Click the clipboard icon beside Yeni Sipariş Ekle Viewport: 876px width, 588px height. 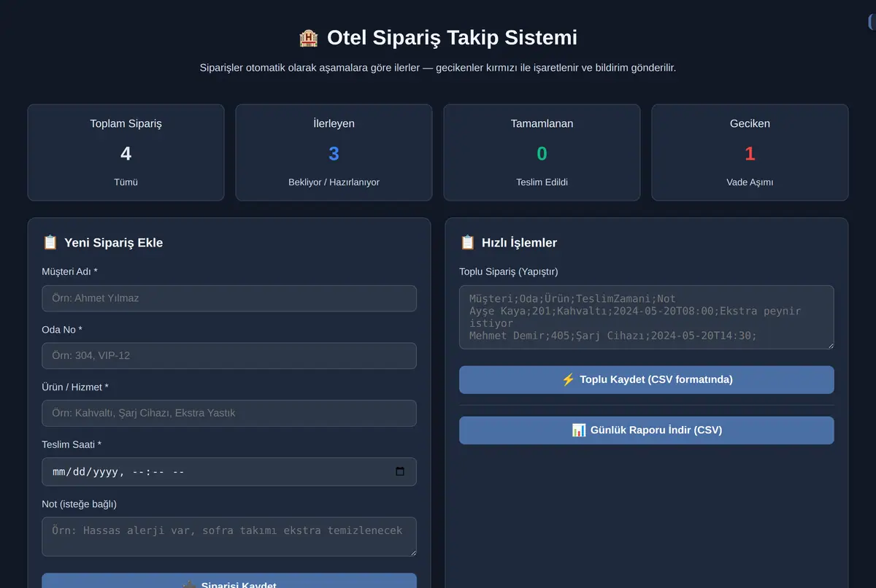pyautogui.click(x=50, y=242)
